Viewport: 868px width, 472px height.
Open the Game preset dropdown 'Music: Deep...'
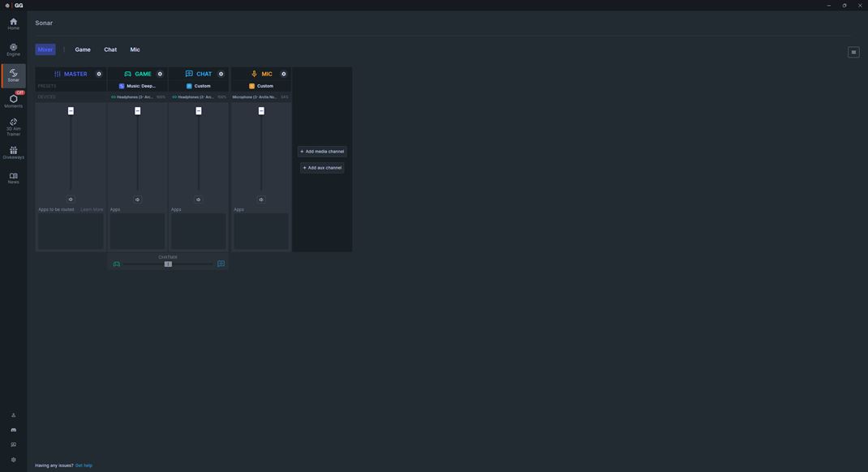[137, 86]
